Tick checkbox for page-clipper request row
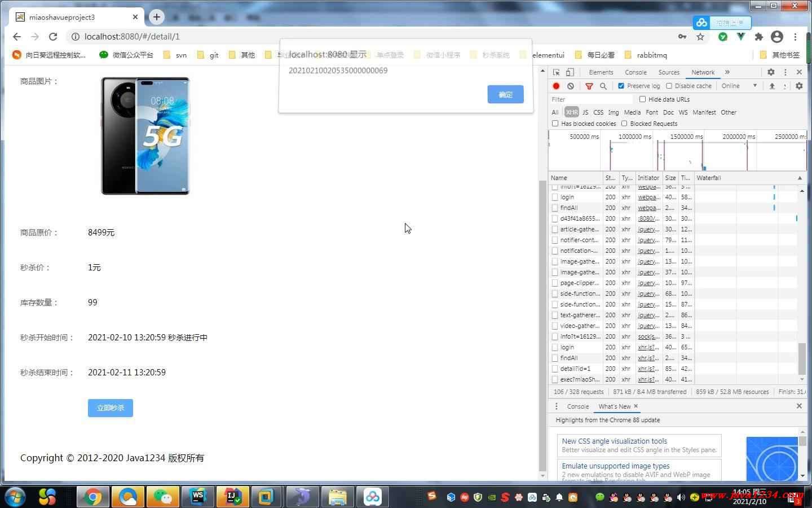The height and width of the screenshot is (508, 812). click(555, 283)
